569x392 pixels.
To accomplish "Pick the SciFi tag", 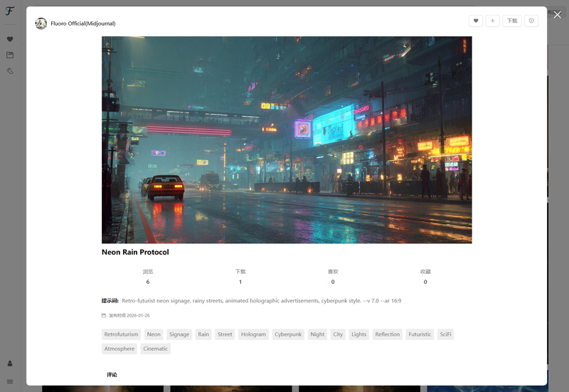I will click(445, 334).
